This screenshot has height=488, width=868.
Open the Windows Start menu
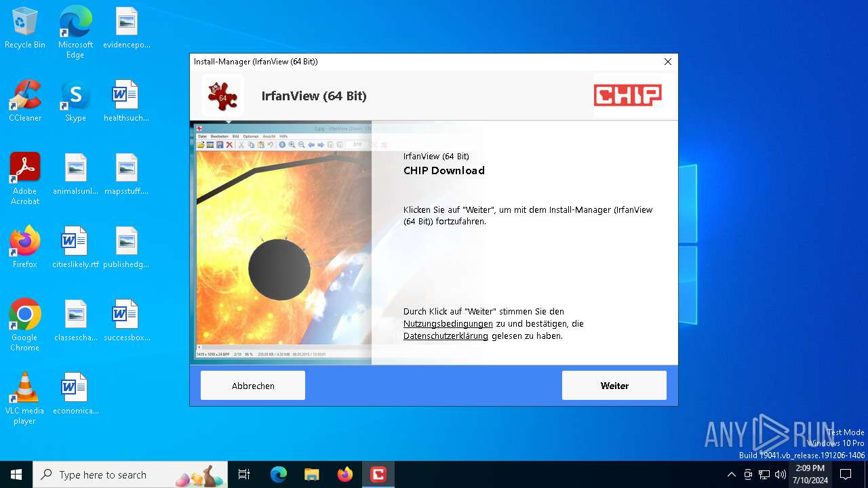[x=16, y=474]
